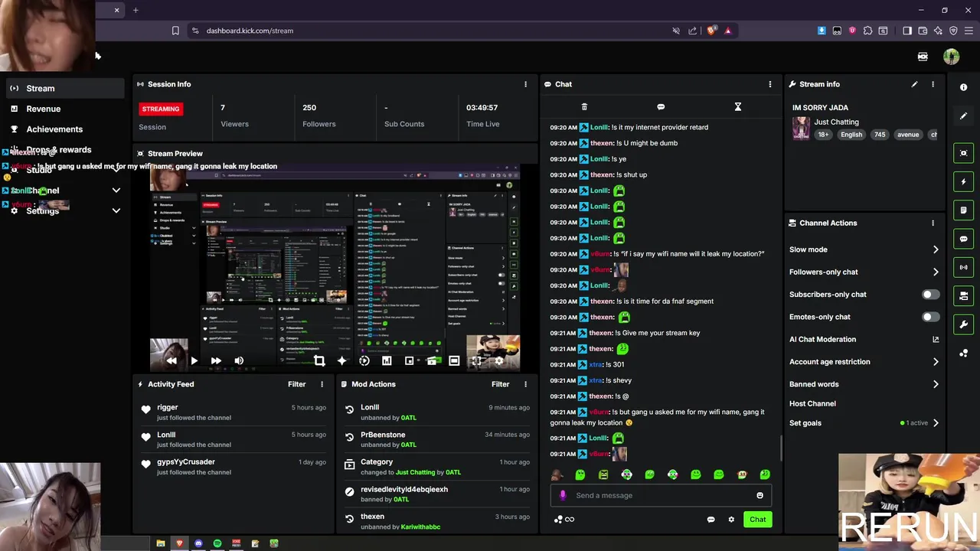Viewport: 980px width, 551px height.
Task: Fast-forward the stream preview
Action: coord(216,360)
